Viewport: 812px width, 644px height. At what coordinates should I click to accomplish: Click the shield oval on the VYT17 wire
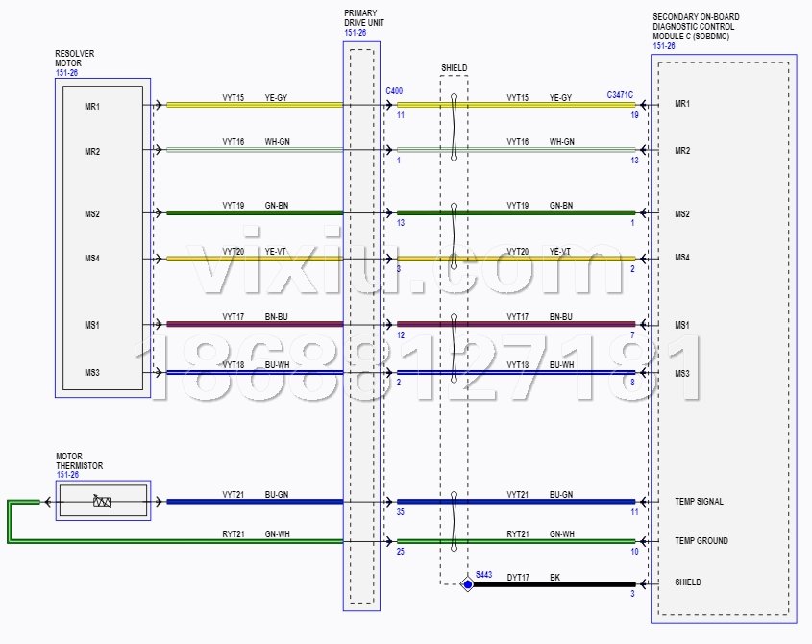(x=454, y=324)
